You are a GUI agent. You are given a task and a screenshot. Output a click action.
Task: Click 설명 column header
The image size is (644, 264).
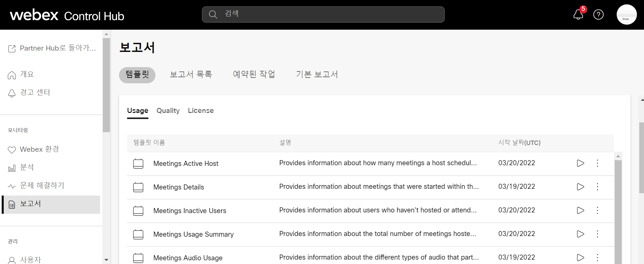(285, 143)
